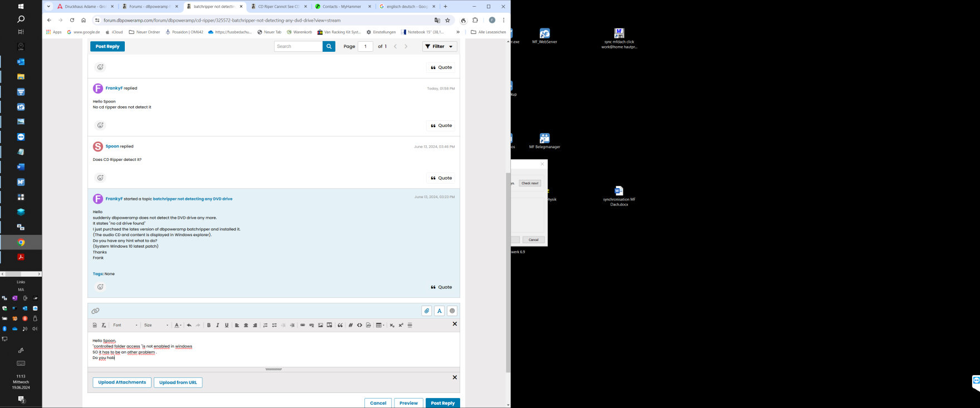Expand the Filter dropdown above posts
The width and height of the screenshot is (980, 408).
(x=440, y=47)
